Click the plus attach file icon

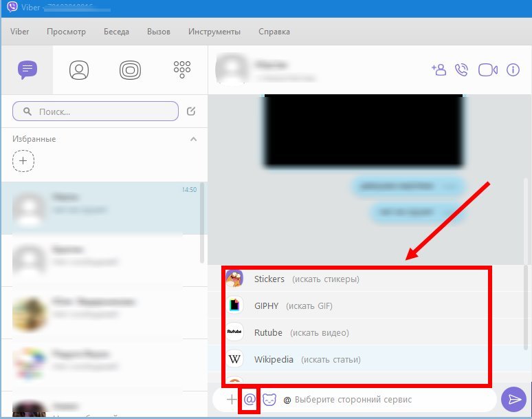232,399
